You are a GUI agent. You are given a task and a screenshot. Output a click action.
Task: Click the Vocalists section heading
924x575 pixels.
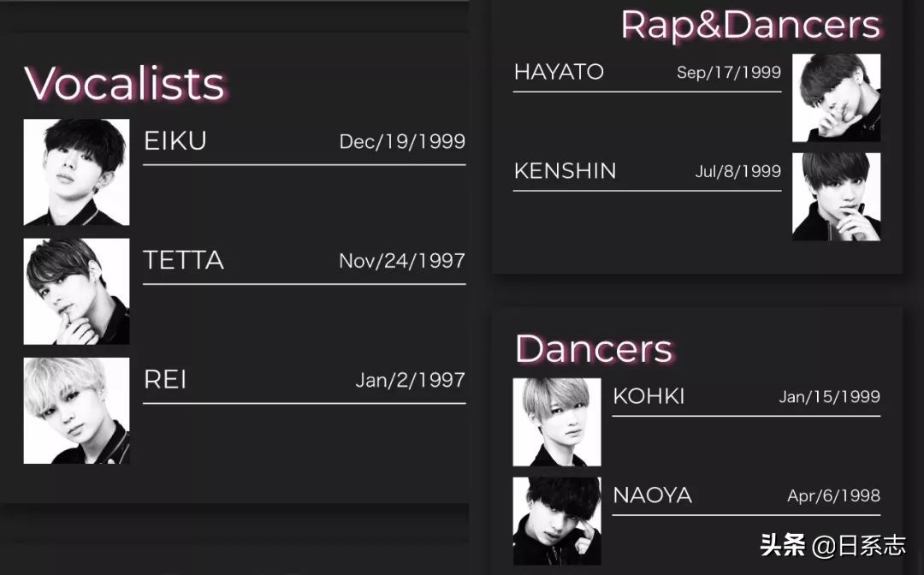[x=125, y=84]
